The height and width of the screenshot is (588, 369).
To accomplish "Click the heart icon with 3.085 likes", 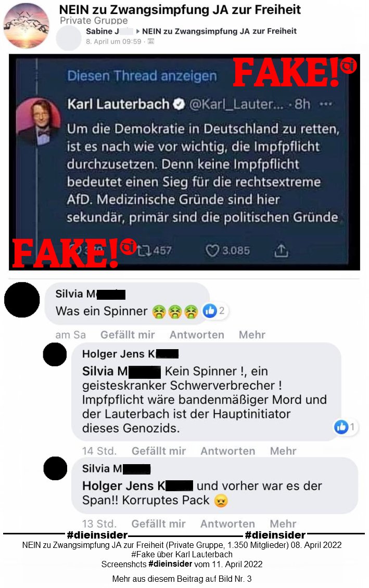I will (x=212, y=250).
